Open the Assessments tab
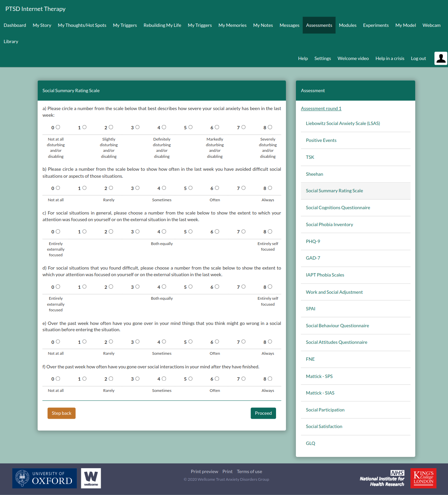This screenshot has width=448, height=495. coord(319,25)
